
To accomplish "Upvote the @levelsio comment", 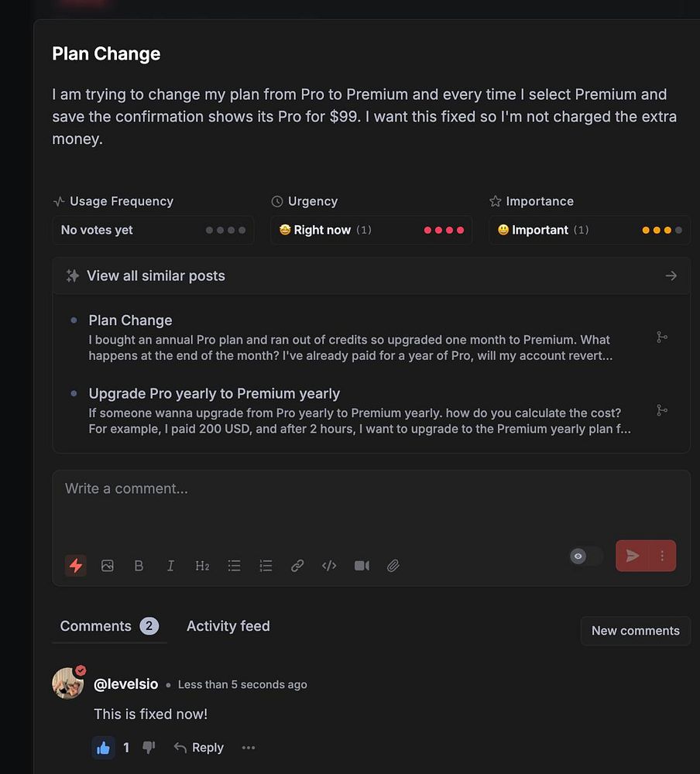I will pos(103,748).
